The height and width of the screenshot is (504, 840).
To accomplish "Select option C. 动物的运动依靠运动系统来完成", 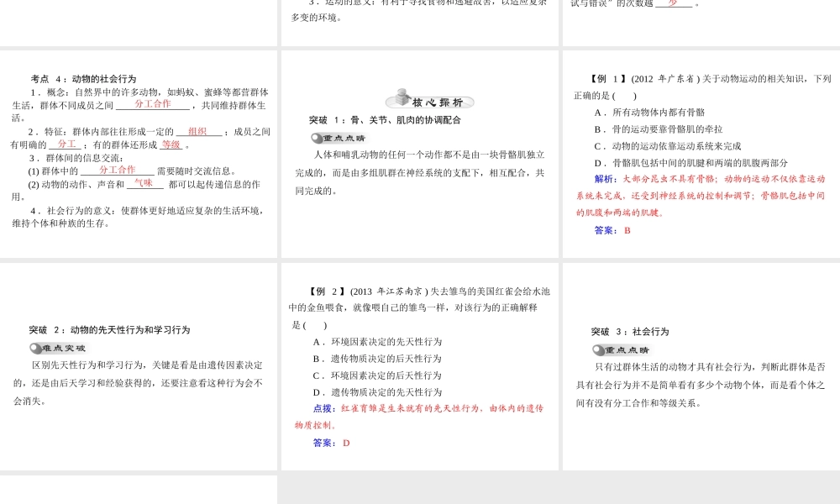I will 668,146.
